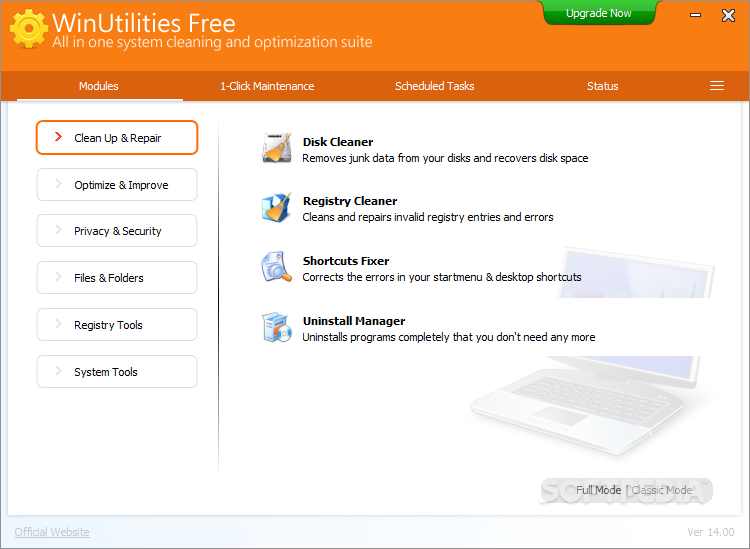Open the Disk Cleaner broom icon

tap(277, 148)
